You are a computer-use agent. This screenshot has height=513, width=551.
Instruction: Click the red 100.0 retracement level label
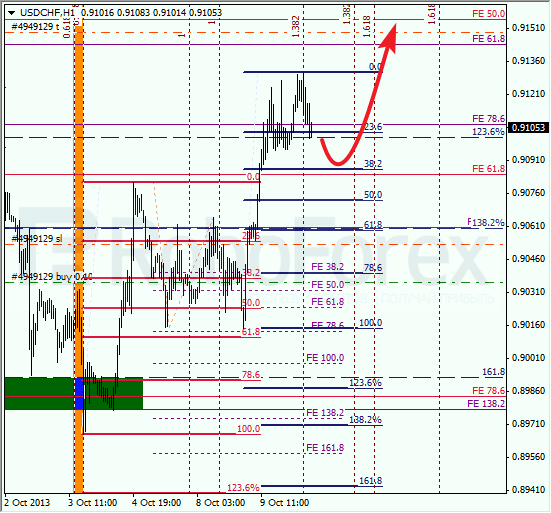[248, 429]
